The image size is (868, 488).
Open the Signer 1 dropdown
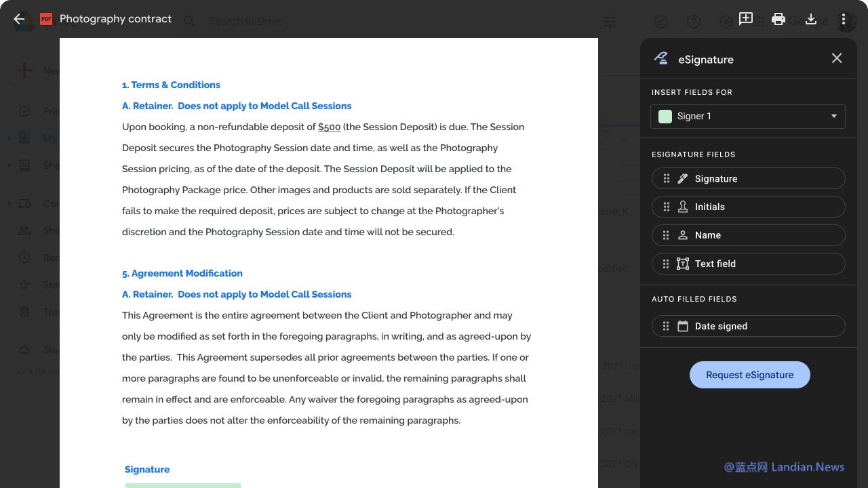(x=748, y=117)
